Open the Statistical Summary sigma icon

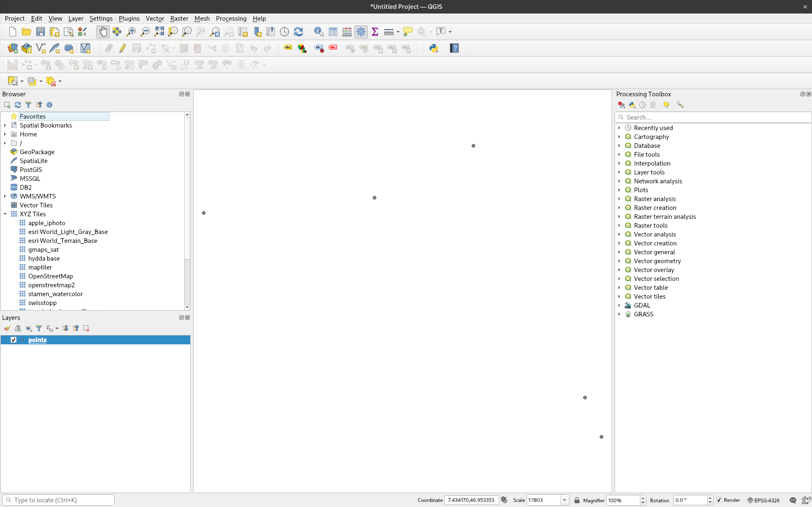(375, 32)
